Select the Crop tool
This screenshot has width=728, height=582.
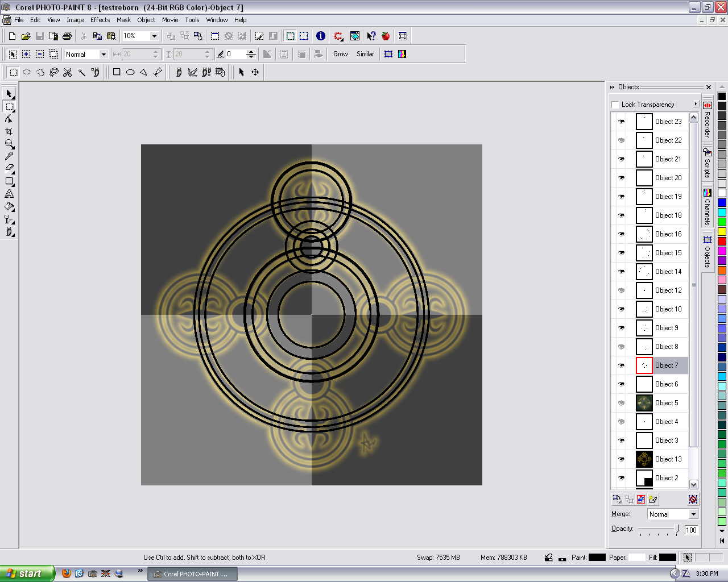[x=9, y=131]
